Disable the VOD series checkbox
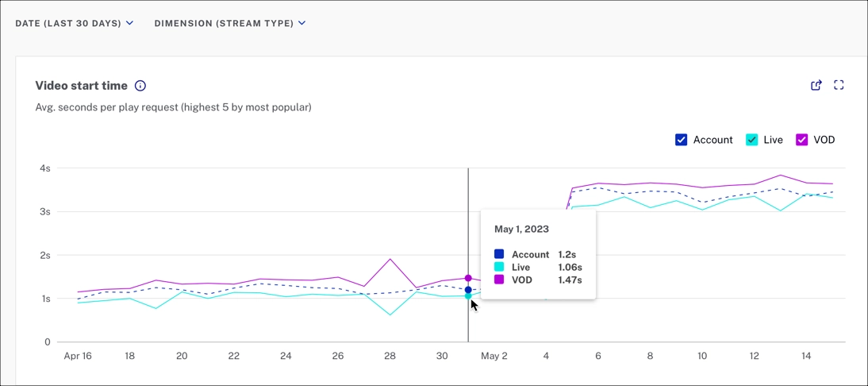The image size is (868, 386). 802,140
